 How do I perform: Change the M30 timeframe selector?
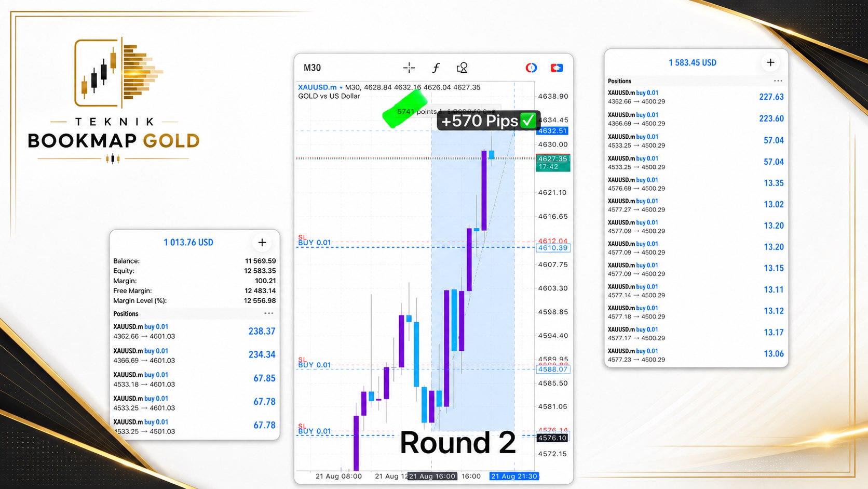(x=312, y=68)
